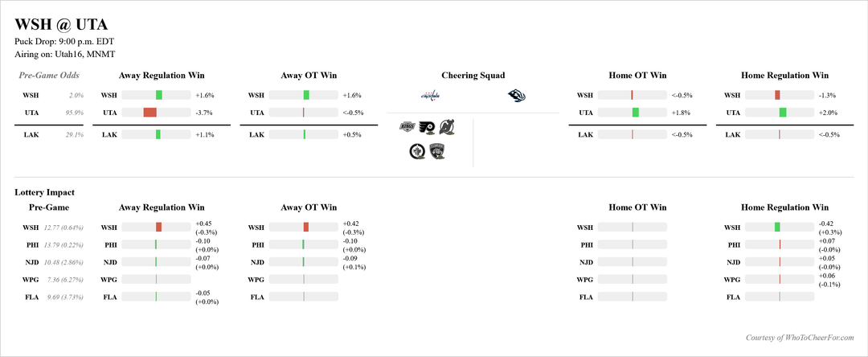868x357 pixels.
Task: Click the WSH @ UTA game title
Action: point(61,25)
